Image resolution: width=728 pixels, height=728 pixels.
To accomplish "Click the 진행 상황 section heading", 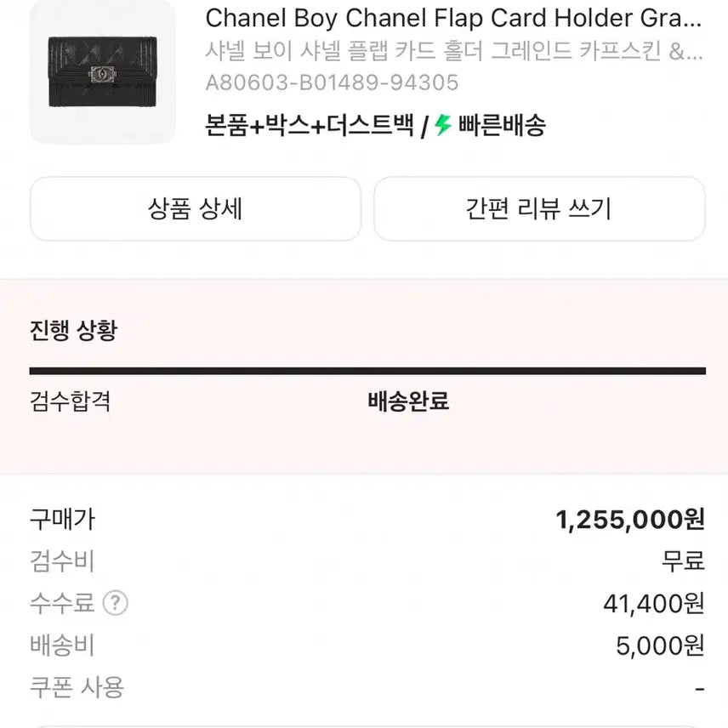I will [x=73, y=331].
